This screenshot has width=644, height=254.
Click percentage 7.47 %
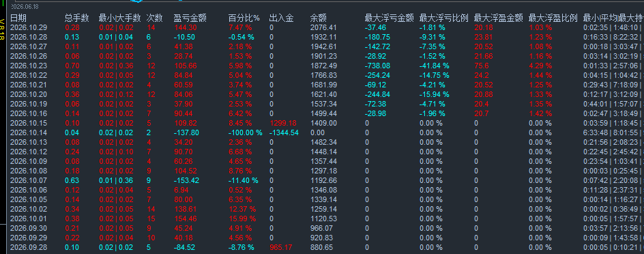tap(240, 27)
